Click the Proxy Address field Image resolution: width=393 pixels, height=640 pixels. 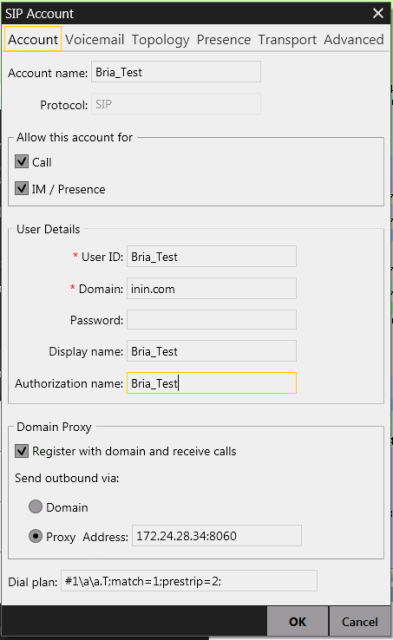coord(217,536)
